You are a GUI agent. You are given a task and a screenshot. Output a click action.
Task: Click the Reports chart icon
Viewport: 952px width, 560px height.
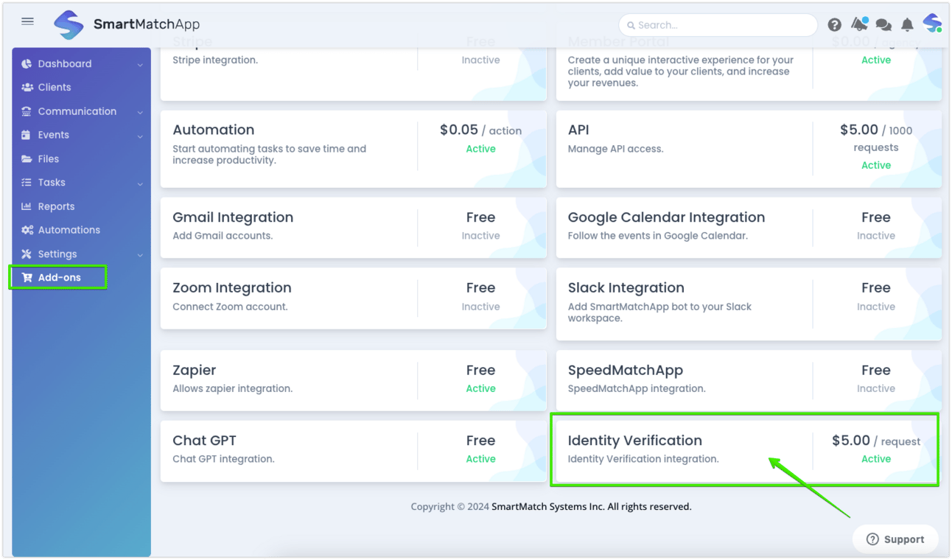point(27,206)
